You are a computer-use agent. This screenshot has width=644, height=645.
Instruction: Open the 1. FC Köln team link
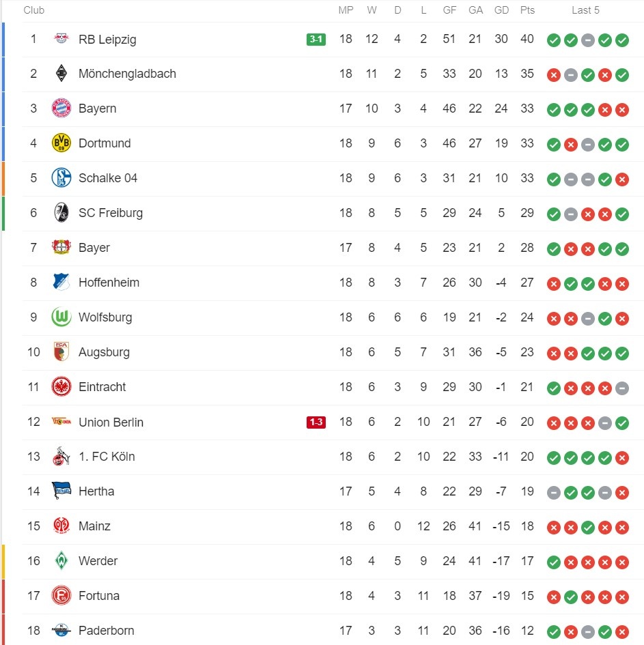107,457
